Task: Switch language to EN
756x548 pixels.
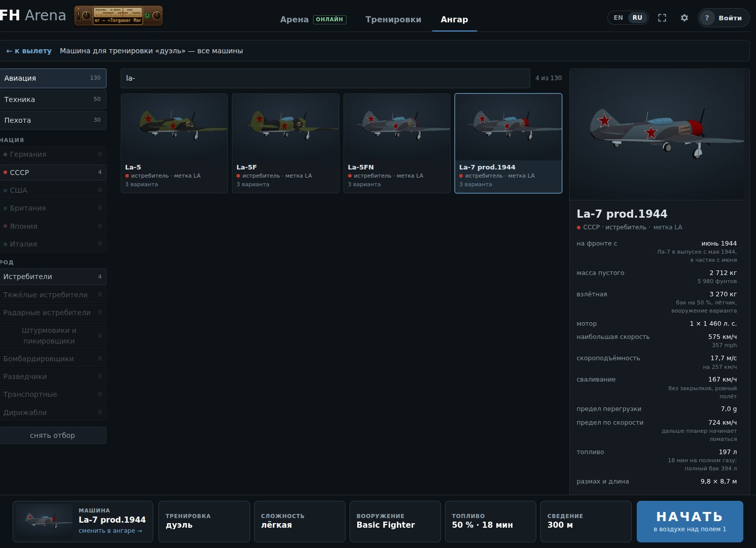Action: pyautogui.click(x=618, y=18)
